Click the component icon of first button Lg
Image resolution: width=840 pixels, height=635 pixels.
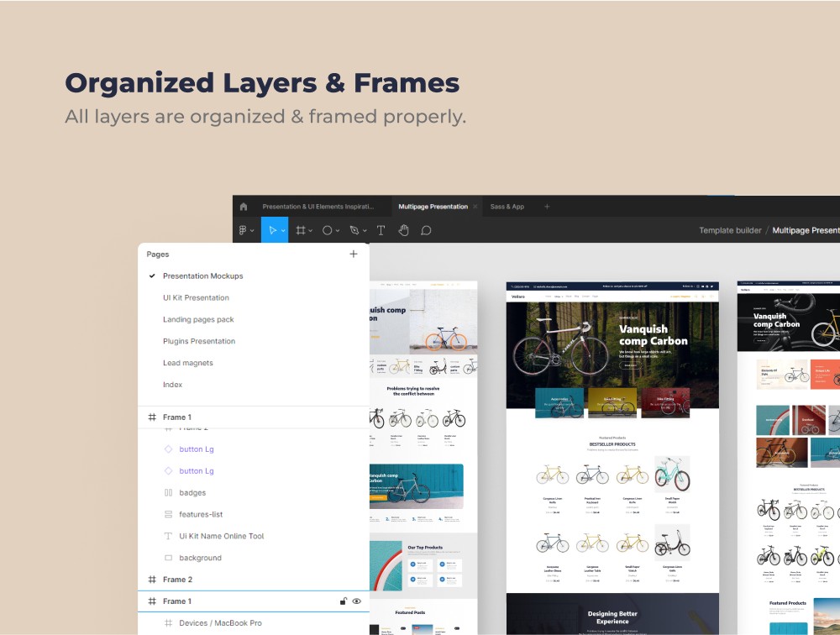point(168,449)
